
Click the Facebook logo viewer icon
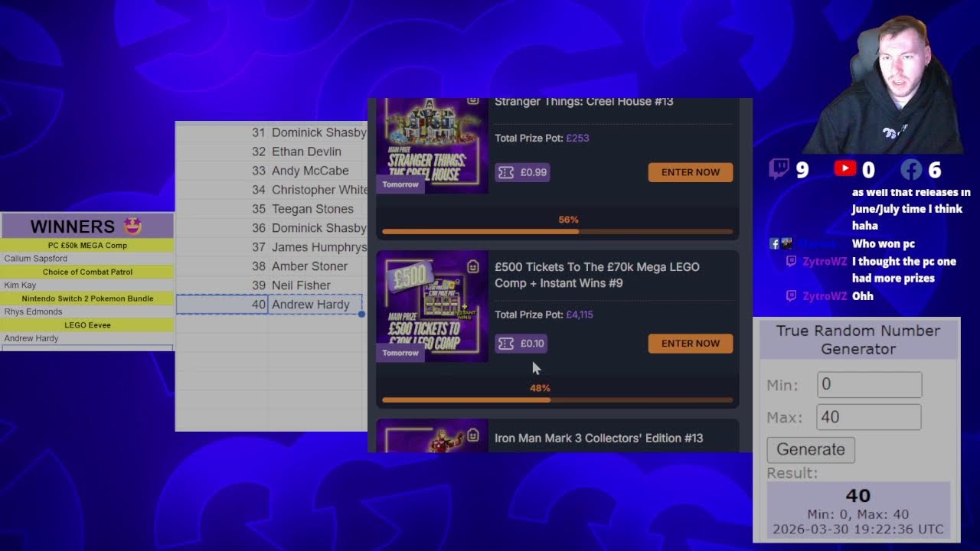(x=911, y=169)
